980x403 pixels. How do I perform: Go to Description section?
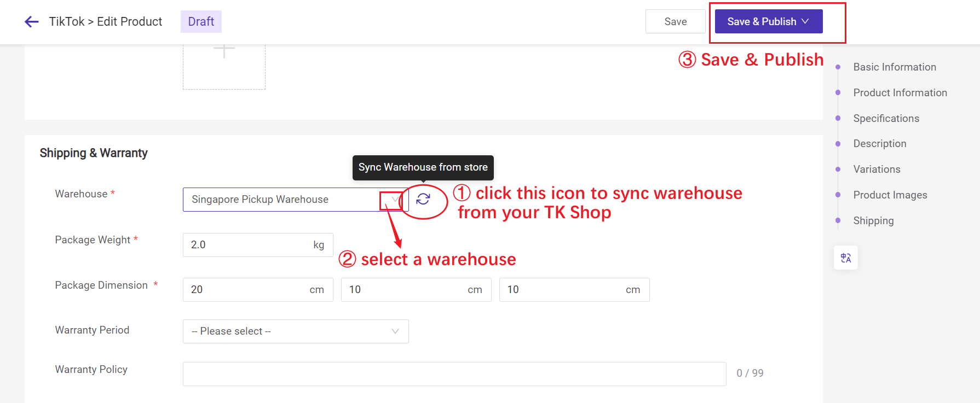[880, 144]
